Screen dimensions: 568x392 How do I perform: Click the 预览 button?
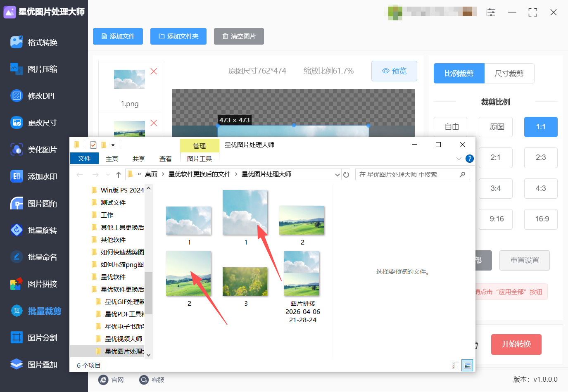pyautogui.click(x=394, y=71)
